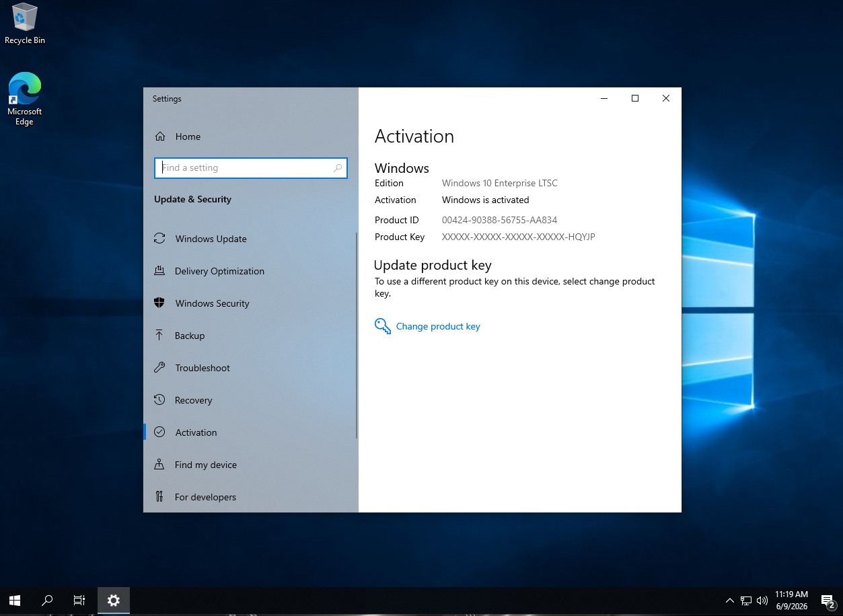This screenshot has height=616, width=843.
Task: Select Recovery in the sidebar
Action: coord(250,400)
